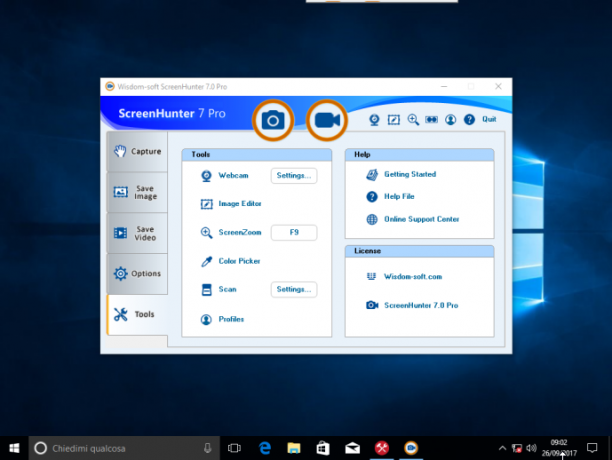The width and height of the screenshot is (612, 460).
Task: Click the Webcam tool icon
Action: click(x=206, y=176)
